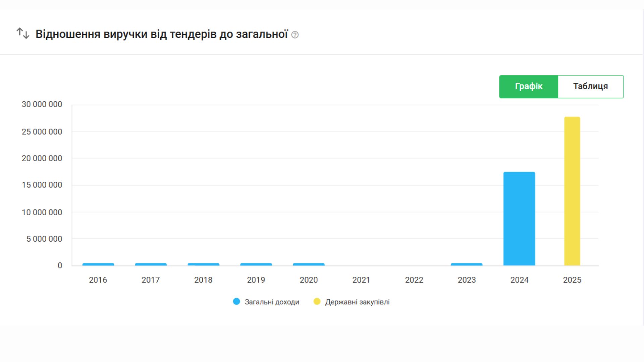Click the 2025 x-axis year label

pyautogui.click(x=572, y=280)
